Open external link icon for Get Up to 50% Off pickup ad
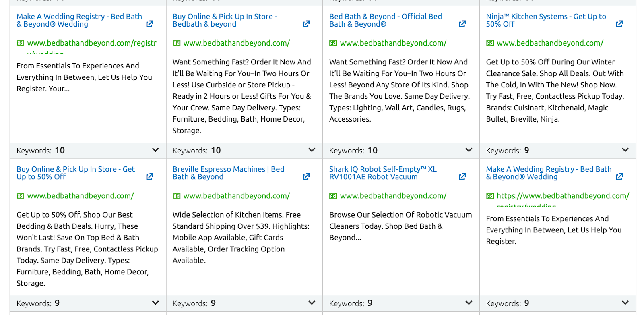 150,177
